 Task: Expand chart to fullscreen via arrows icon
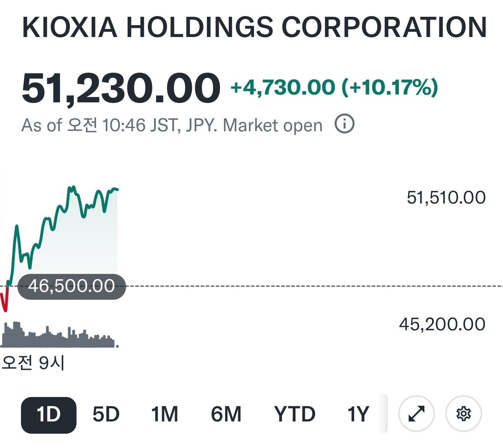coord(416,414)
